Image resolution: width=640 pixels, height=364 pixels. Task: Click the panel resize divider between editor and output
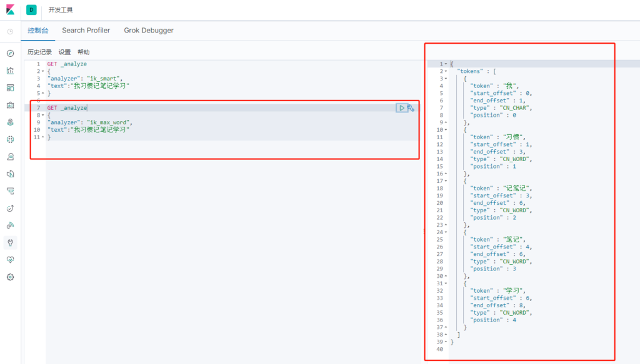(424, 231)
